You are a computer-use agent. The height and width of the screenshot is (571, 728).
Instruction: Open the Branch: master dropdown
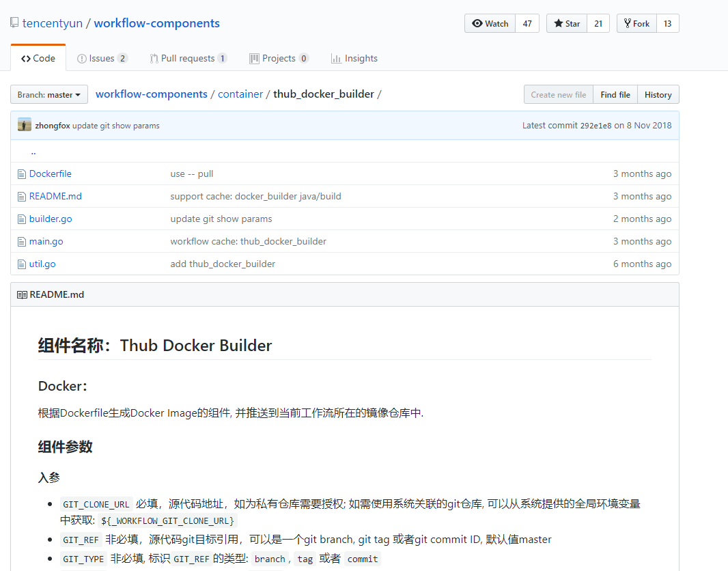tap(49, 95)
